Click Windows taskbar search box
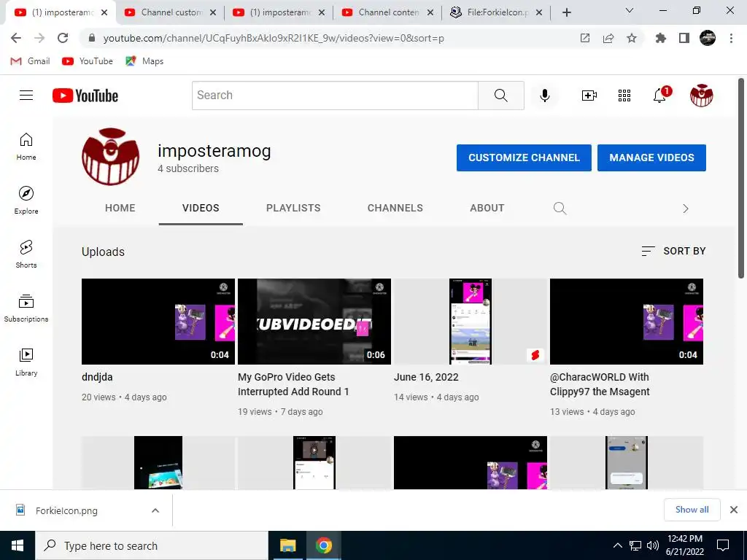 [x=152, y=545]
